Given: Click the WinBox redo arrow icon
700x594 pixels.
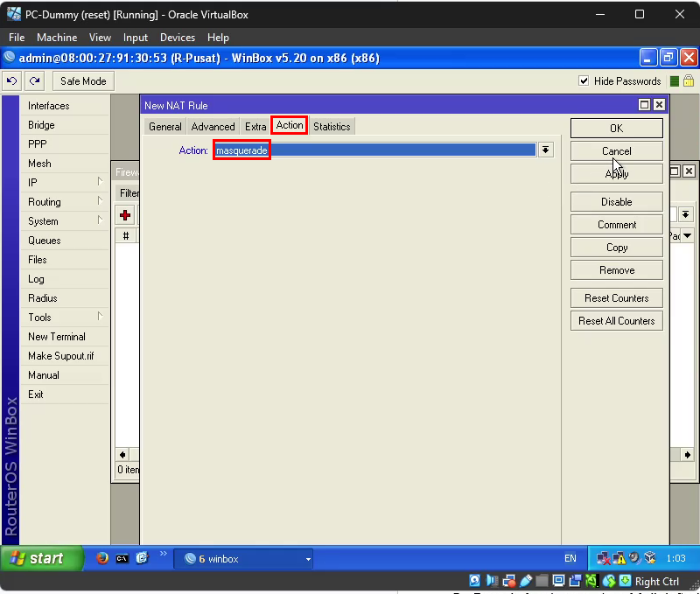Looking at the screenshot, I should 34,80.
